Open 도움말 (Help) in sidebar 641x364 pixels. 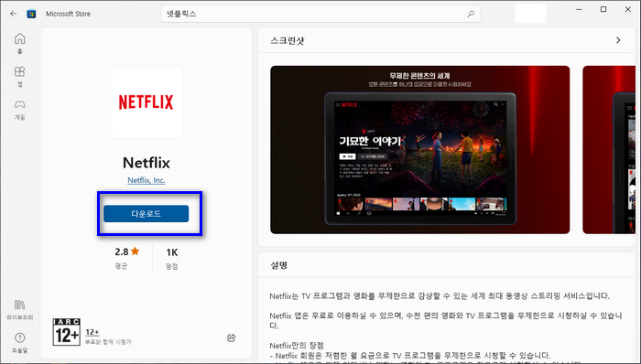pyautogui.click(x=19, y=343)
